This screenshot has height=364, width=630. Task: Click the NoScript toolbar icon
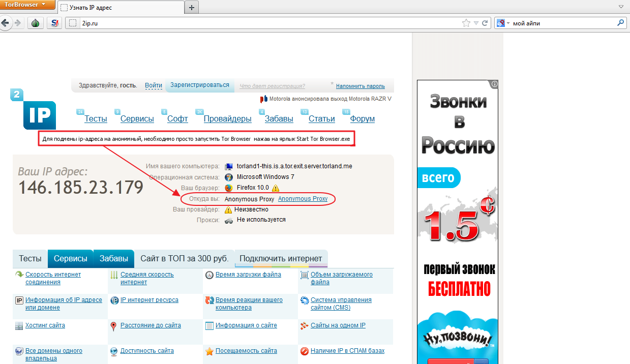coord(54,23)
